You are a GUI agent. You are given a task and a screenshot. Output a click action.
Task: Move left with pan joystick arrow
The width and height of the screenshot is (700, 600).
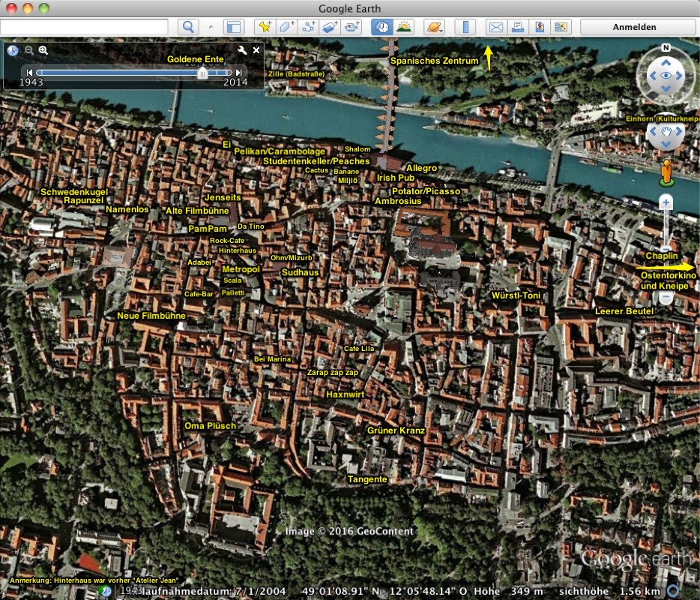point(653,131)
